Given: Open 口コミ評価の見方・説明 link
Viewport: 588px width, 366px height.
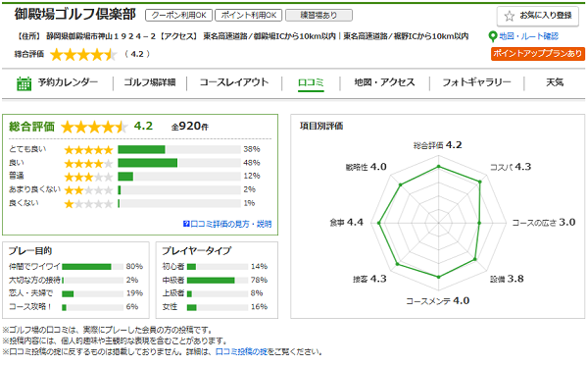Looking at the screenshot, I should [231, 224].
